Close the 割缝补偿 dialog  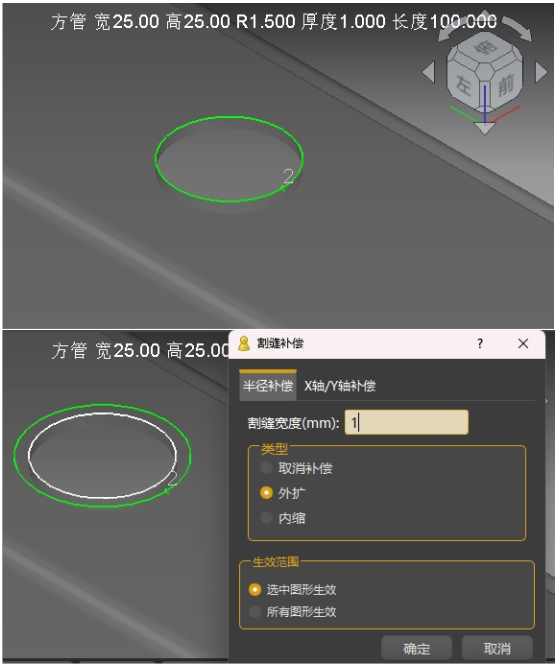coord(523,343)
